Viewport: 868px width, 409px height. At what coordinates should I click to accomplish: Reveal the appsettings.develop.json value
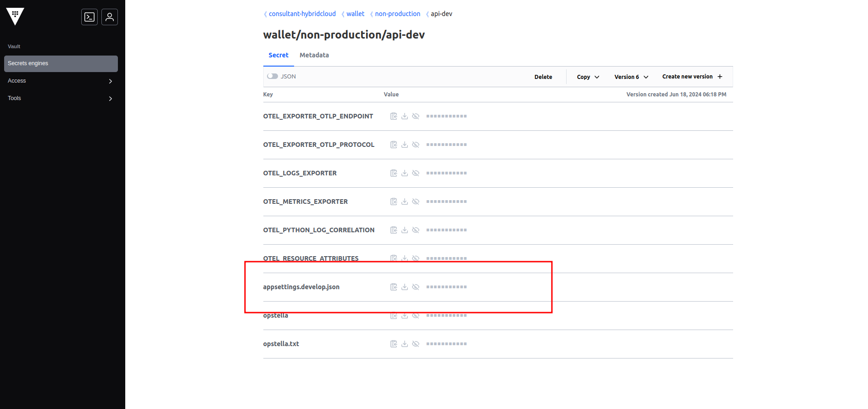click(x=416, y=287)
